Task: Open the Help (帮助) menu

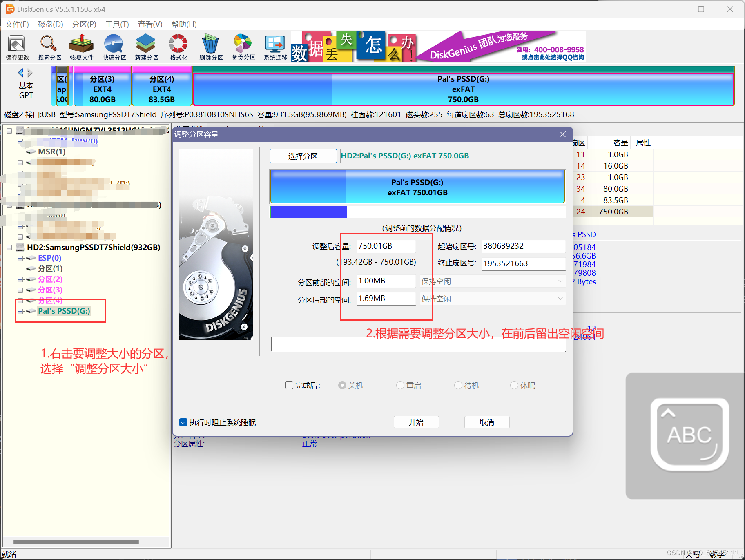Action: point(184,24)
